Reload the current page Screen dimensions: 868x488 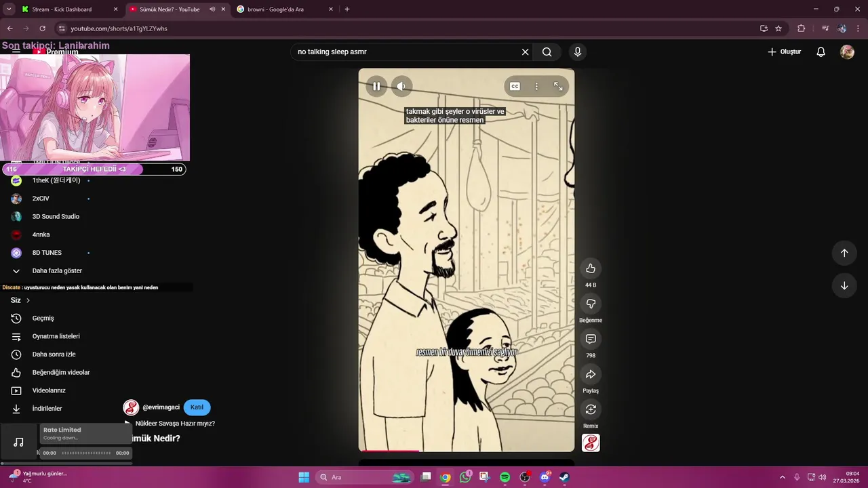[42, 28]
